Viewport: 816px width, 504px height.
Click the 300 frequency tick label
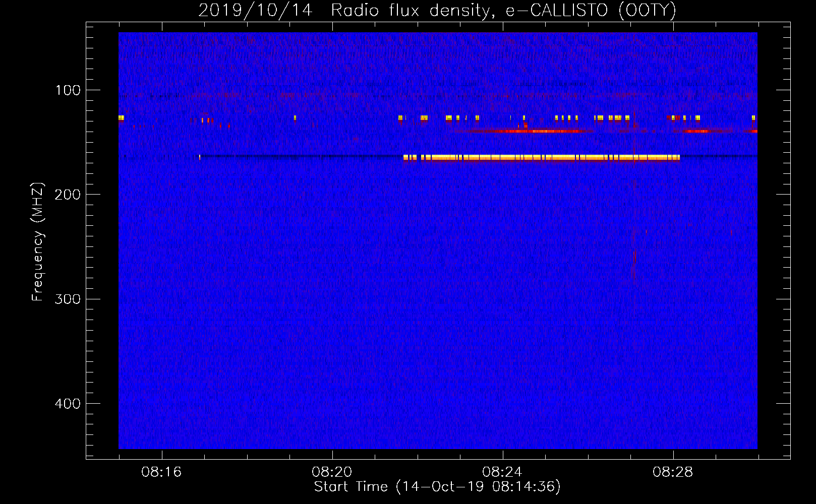pyautogui.click(x=67, y=299)
